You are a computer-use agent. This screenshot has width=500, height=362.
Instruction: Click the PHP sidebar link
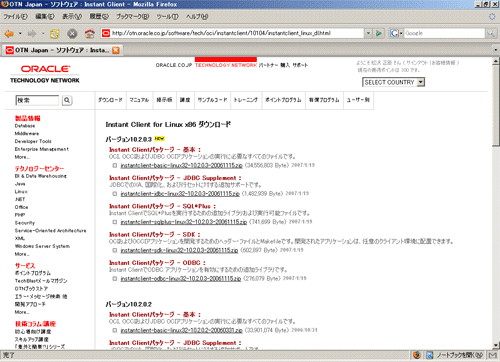pos(20,215)
